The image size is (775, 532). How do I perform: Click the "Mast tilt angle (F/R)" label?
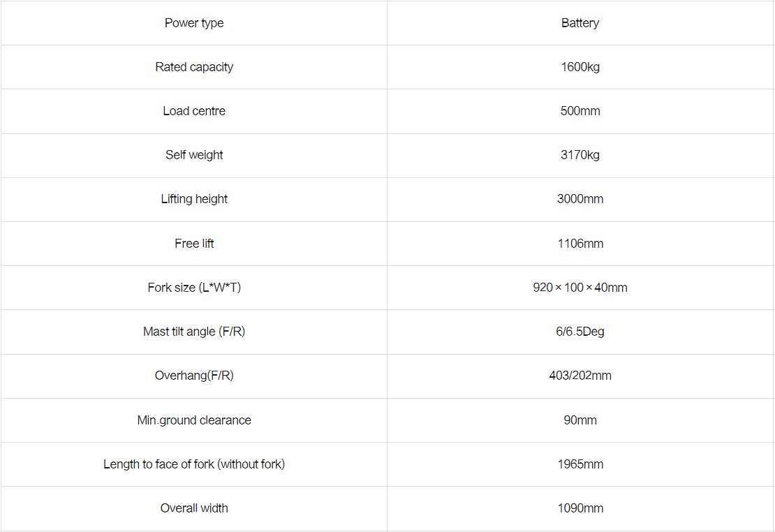tap(194, 332)
